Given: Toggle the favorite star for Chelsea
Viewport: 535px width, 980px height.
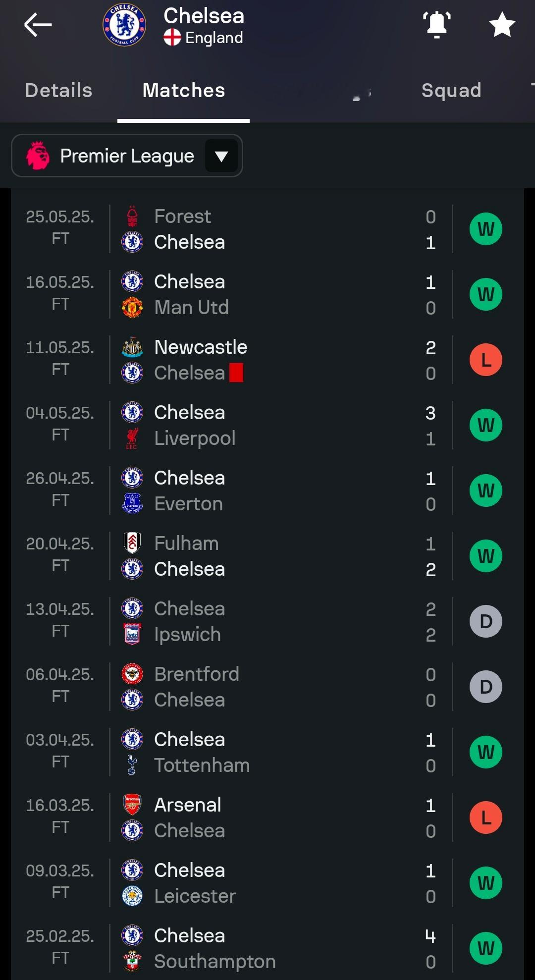Looking at the screenshot, I should point(502,25).
